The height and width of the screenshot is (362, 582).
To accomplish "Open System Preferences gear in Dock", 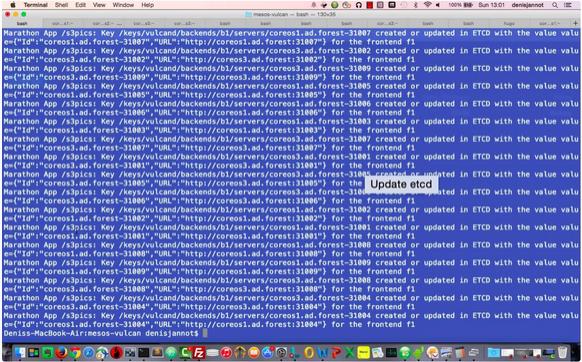I will click(281, 352).
